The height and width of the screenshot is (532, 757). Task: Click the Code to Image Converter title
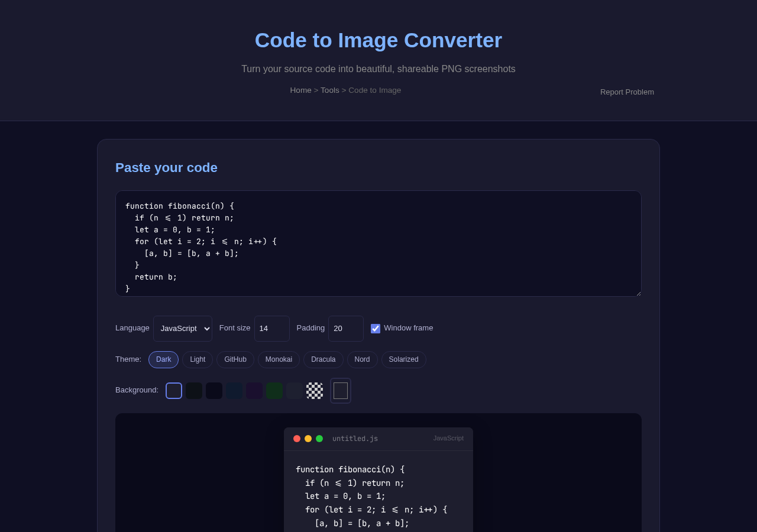coord(378,40)
